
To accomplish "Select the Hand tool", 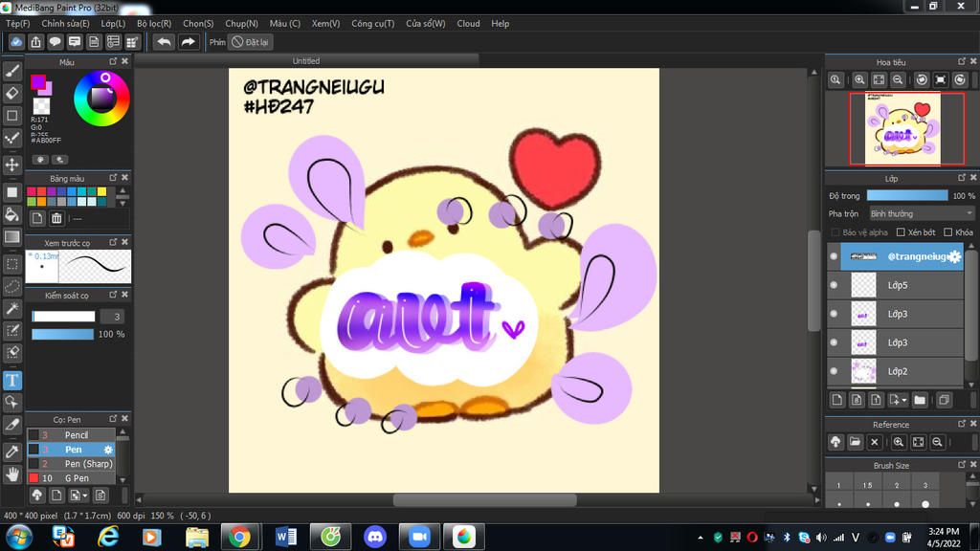I will tap(11, 474).
